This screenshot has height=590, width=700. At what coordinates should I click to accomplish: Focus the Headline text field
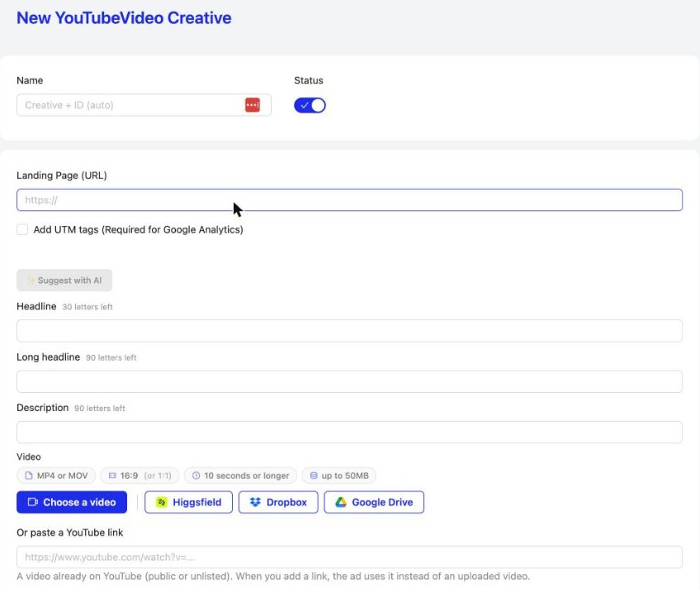[x=349, y=331]
